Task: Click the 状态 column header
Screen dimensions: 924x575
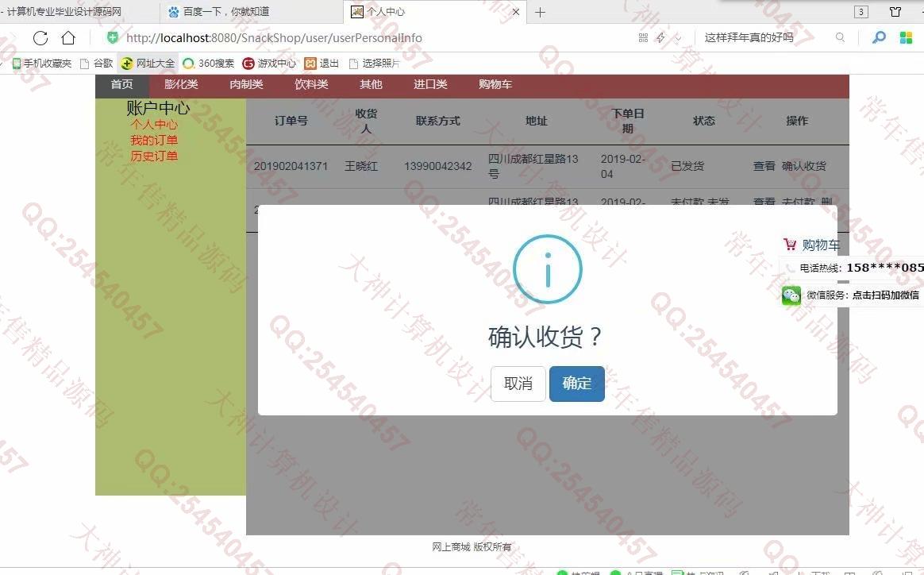Action: coord(703,121)
